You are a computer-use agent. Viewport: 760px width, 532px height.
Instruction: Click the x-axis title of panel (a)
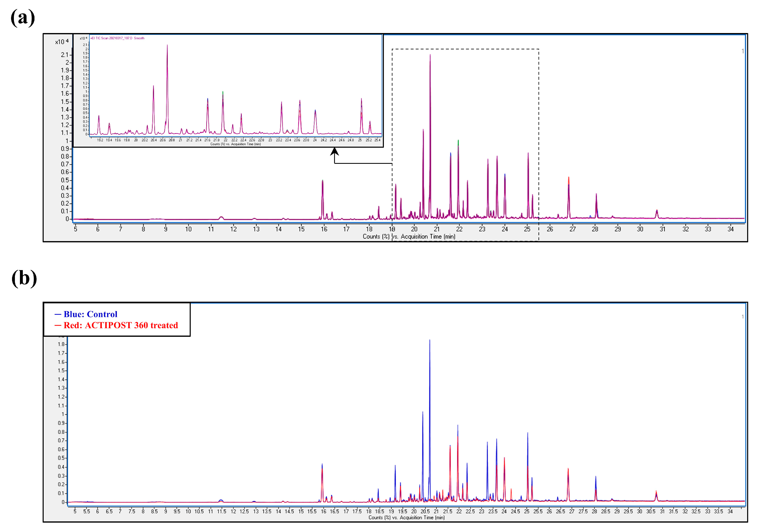[x=409, y=236]
